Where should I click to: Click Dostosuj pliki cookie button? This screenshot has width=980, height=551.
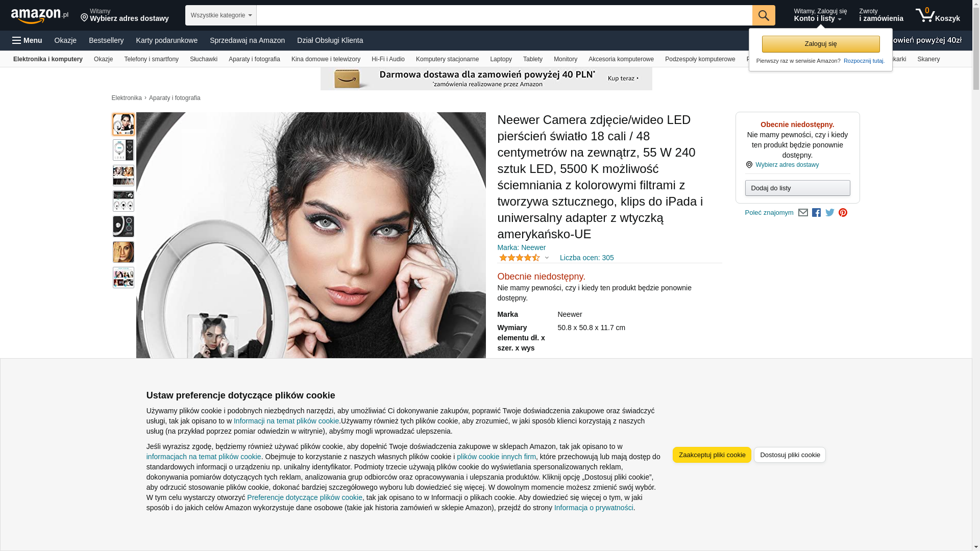click(x=790, y=455)
